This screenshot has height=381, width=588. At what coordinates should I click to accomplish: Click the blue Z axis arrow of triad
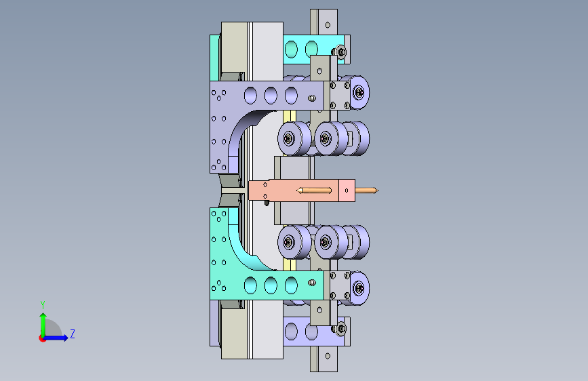(x=56, y=338)
